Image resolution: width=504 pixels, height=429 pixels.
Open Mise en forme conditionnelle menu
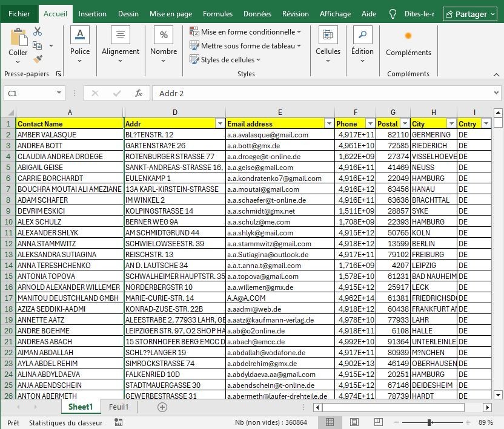(245, 32)
